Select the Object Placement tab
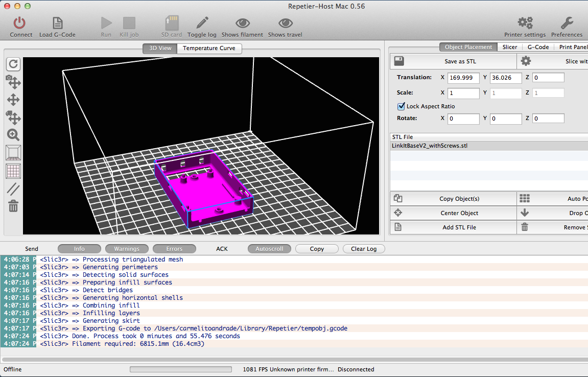Image resolution: width=588 pixels, height=377 pixels. coord(468,47)
